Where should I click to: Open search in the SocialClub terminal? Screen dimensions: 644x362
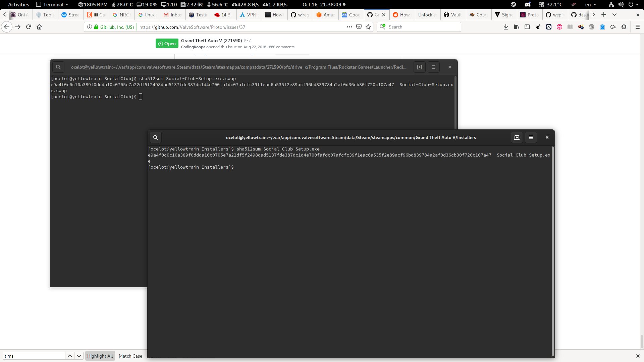tap(58, 67)
